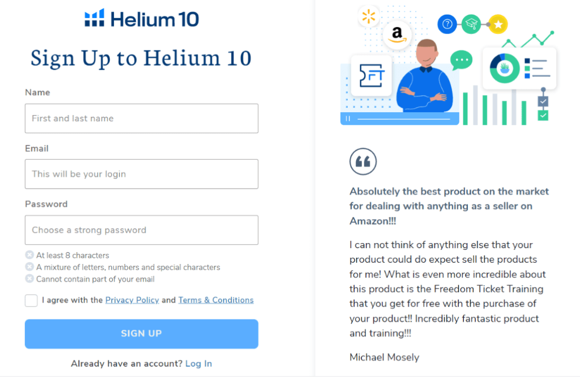The image size is (580, 392).
Task: Click the green chat bubble icon
Action: click(461, 59)
